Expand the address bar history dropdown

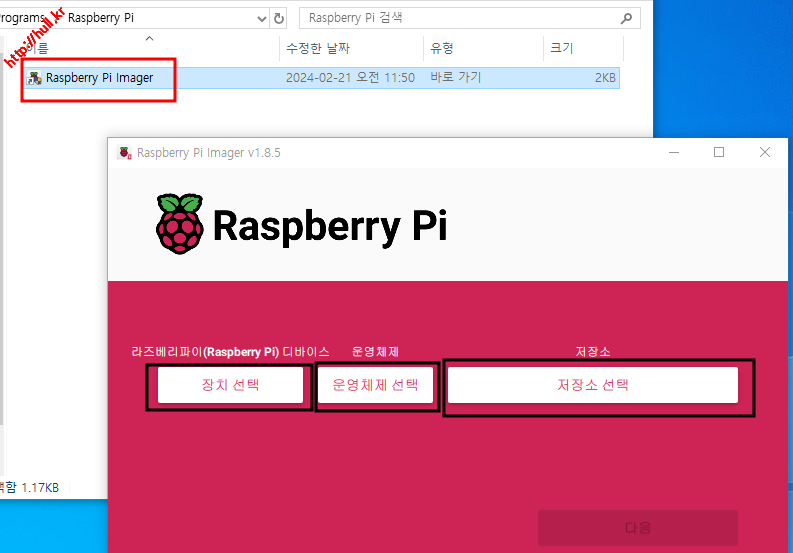[261, 18]
